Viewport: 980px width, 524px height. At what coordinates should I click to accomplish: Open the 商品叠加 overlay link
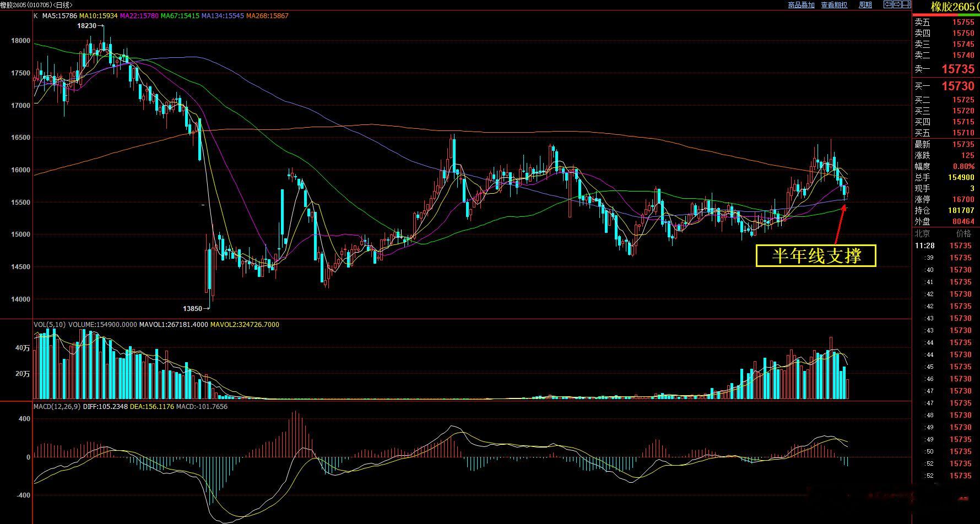pos(801,5)
